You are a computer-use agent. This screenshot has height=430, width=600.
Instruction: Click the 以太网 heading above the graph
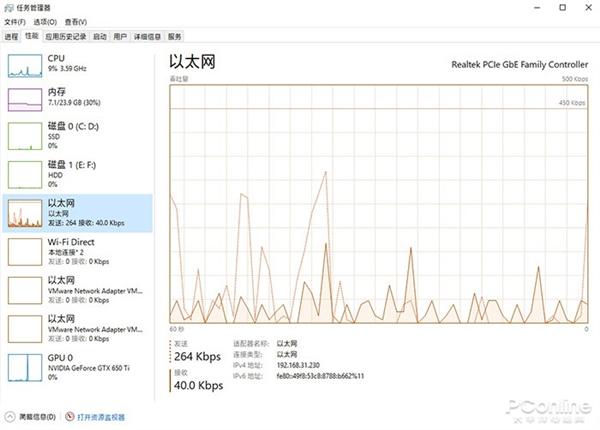(x=192, y=62)
